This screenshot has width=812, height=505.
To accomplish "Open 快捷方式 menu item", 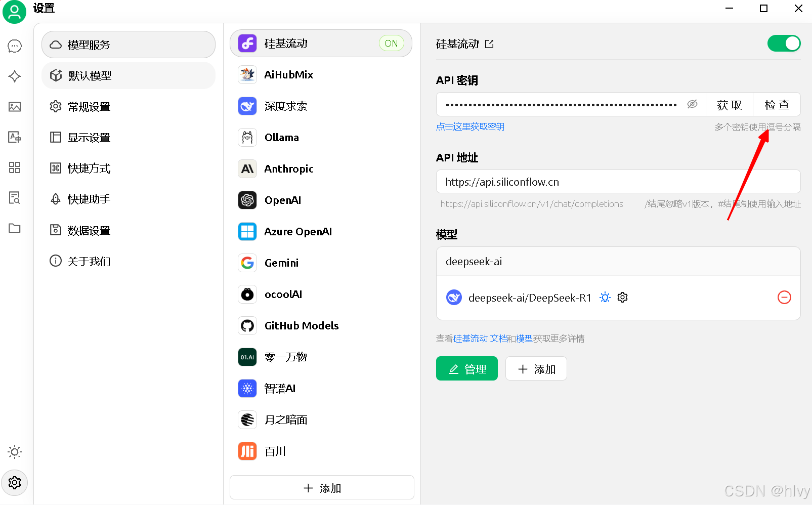I will coord(129,169).
